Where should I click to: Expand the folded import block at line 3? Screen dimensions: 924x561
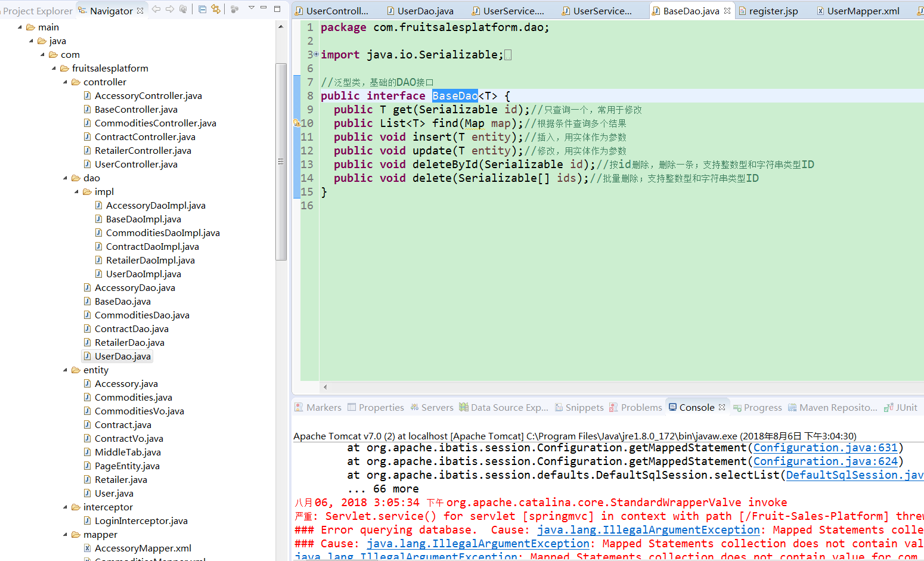pos(316,54)
